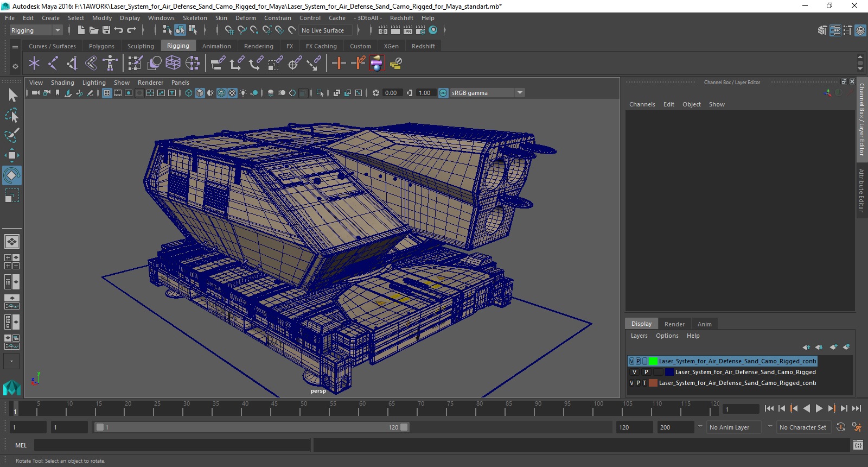This screenshot has height=467, width=868.
Task: Open the Shading menu in viewport panel
Action: [62, 83]
